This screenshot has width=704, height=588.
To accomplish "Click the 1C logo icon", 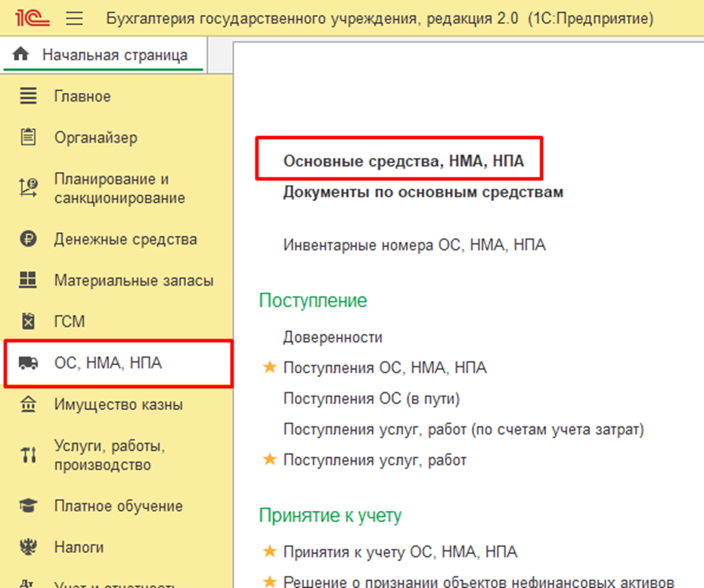I will click(33, 18).
